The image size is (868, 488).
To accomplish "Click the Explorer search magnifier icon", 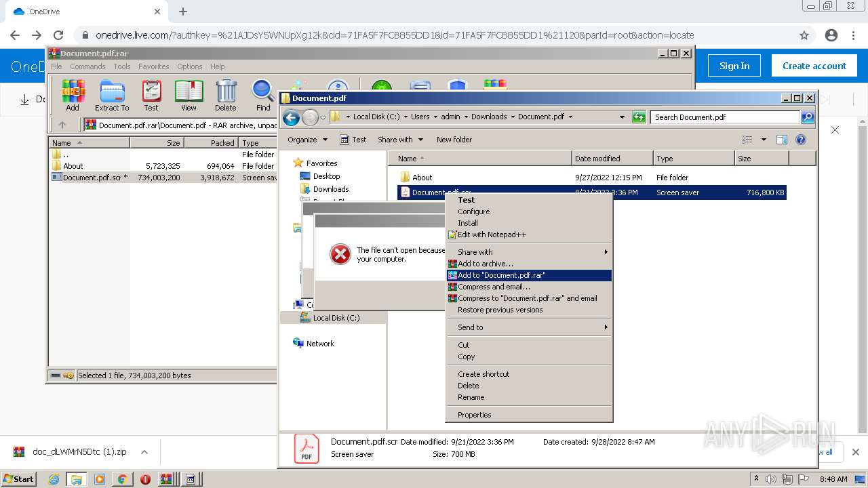I will [x=807, y=117].
